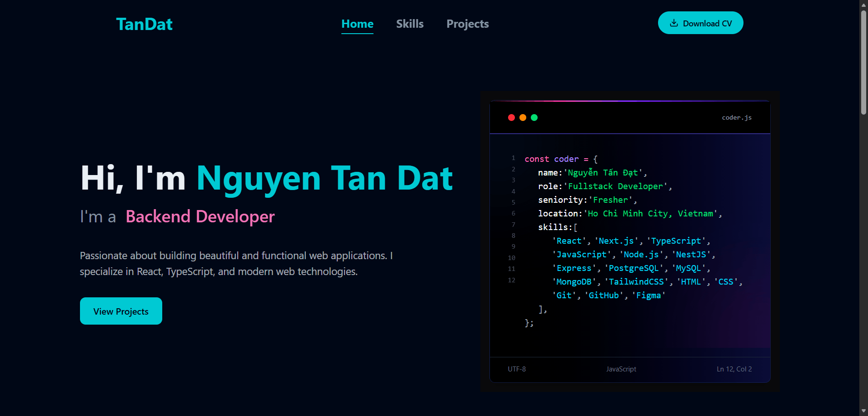Click the scrollbar up arrow

click(x=863, y=5)
